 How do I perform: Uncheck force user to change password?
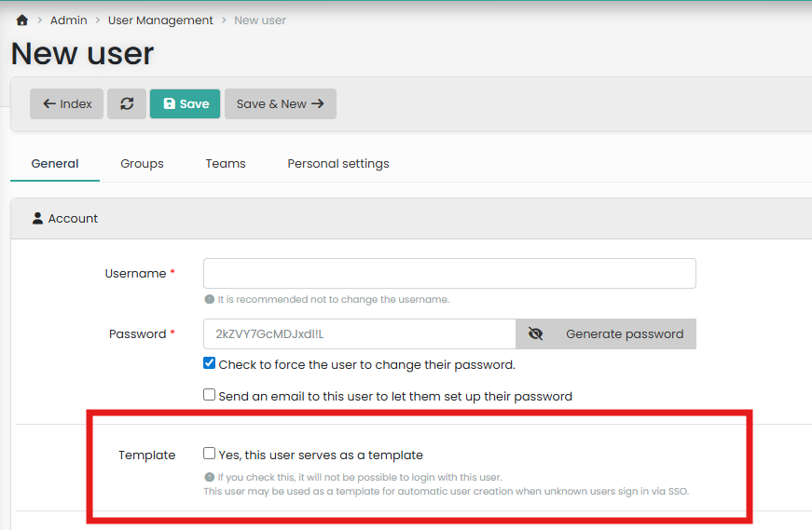(x=210, y=364)
